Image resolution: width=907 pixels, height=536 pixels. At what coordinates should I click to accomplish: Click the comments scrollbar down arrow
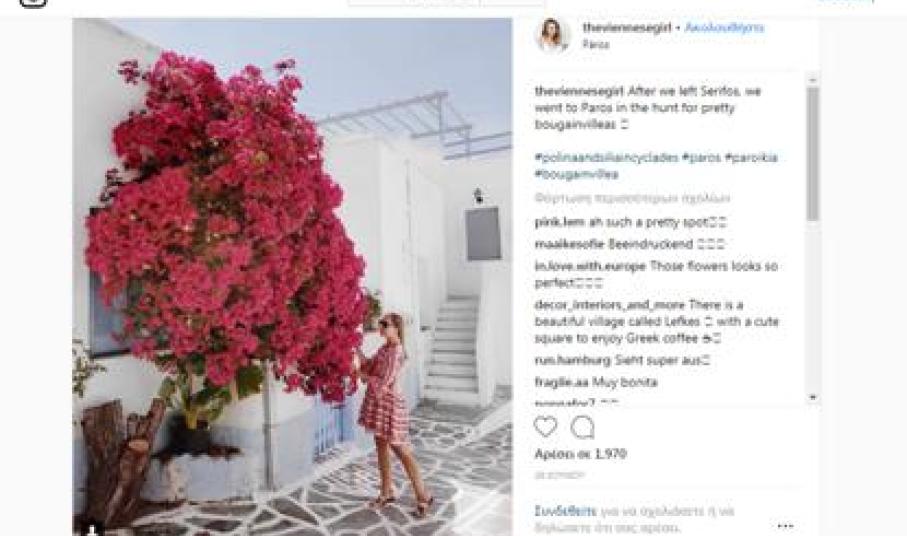click(812, 397)
